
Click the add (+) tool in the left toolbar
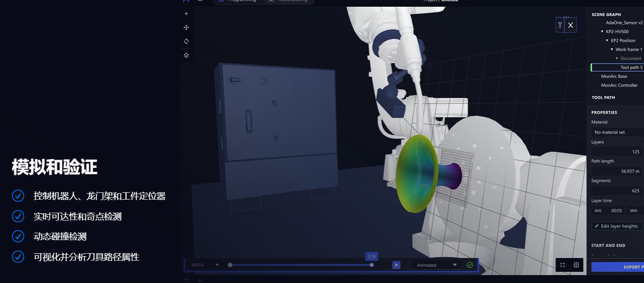[x=186, y=13]
